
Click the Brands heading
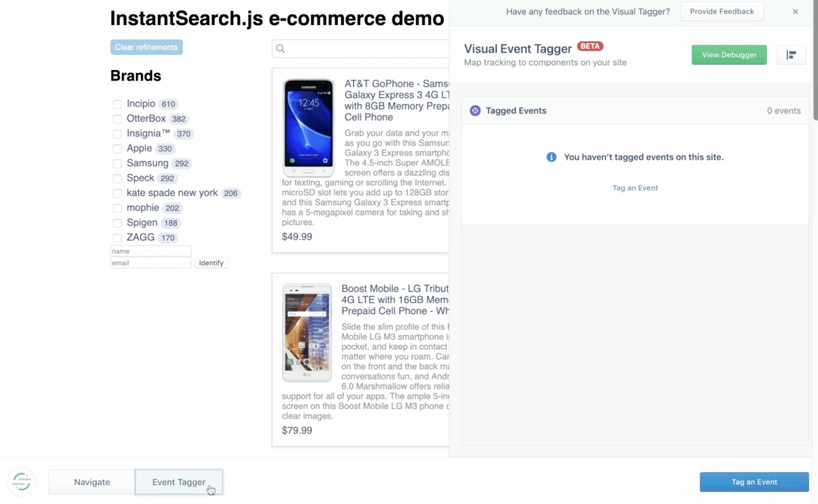[136, 76]
